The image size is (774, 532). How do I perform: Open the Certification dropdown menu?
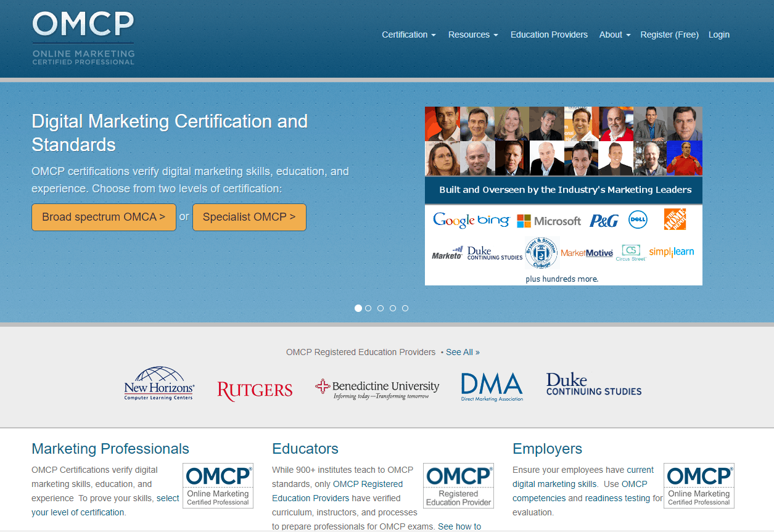click(x=408, y=35)
